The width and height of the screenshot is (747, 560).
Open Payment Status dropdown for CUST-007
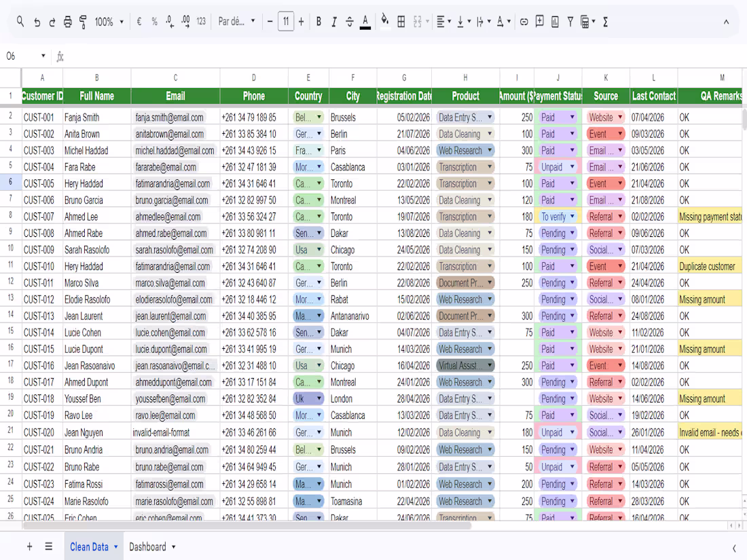click(x=572, y=217)
